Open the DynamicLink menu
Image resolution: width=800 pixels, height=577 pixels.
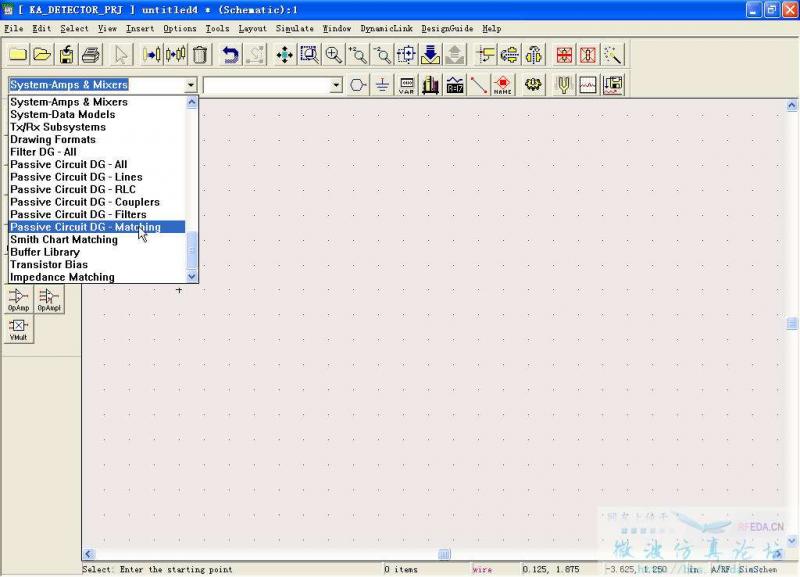pos(386,29)
